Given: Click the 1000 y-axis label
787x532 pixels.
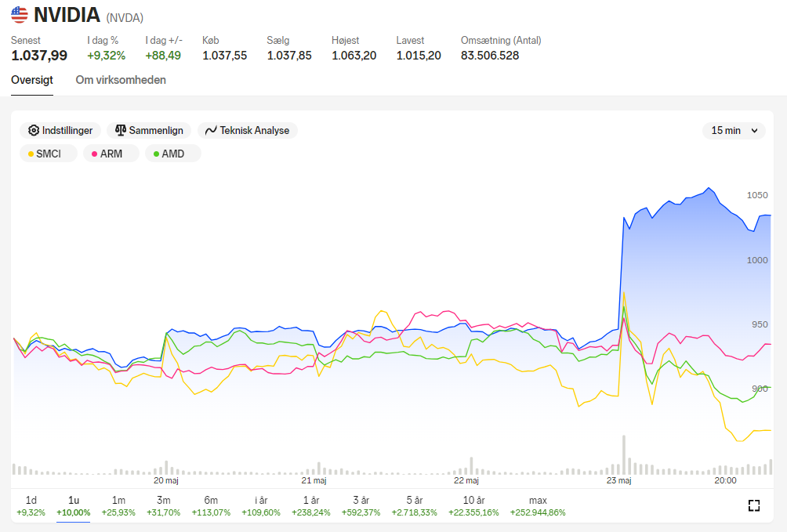Looking at the screenshot, I should tap(757, 260).
